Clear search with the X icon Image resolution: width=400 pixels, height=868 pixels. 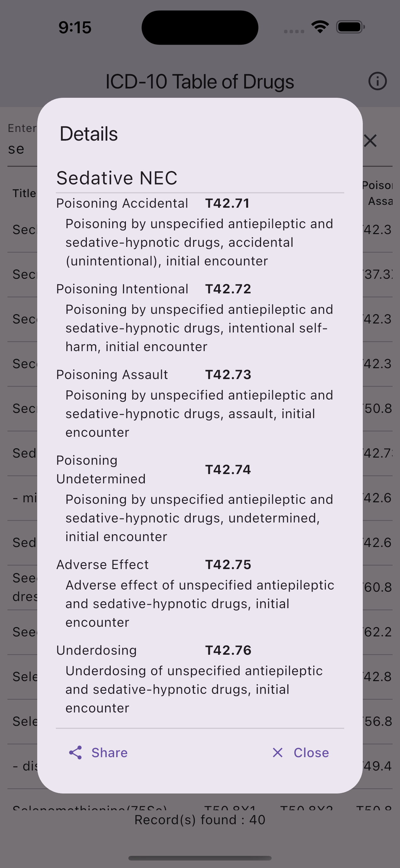(x=370, y=141)
